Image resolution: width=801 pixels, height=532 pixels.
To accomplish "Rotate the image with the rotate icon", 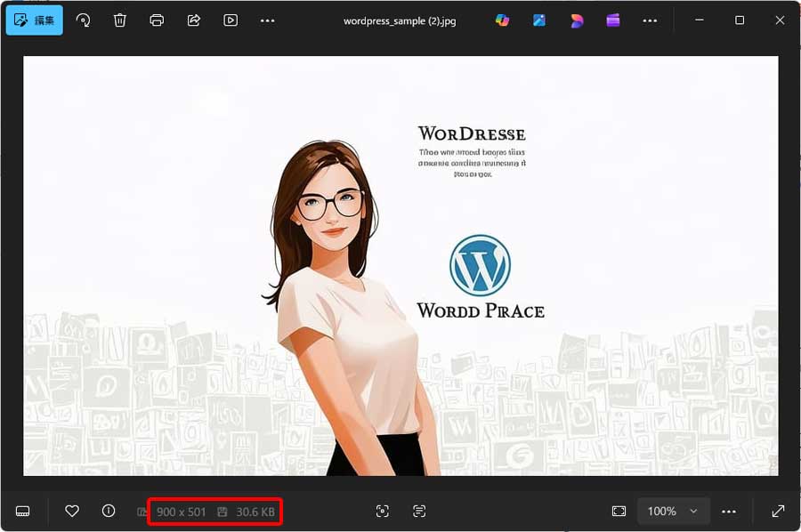I will pyautogui.click(x=83, y=20).
